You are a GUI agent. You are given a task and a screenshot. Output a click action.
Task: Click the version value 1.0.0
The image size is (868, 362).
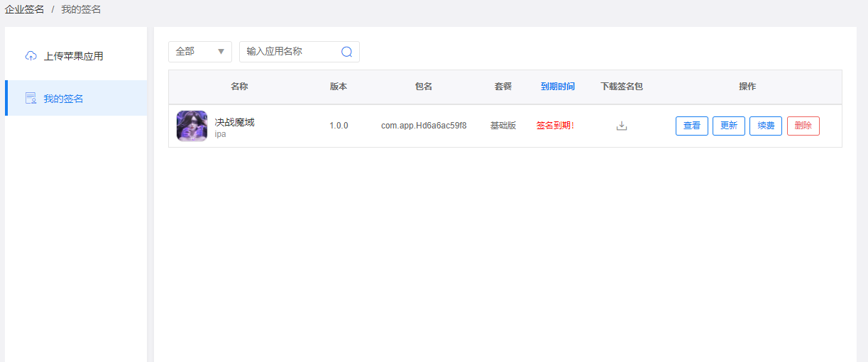point(339,126)
